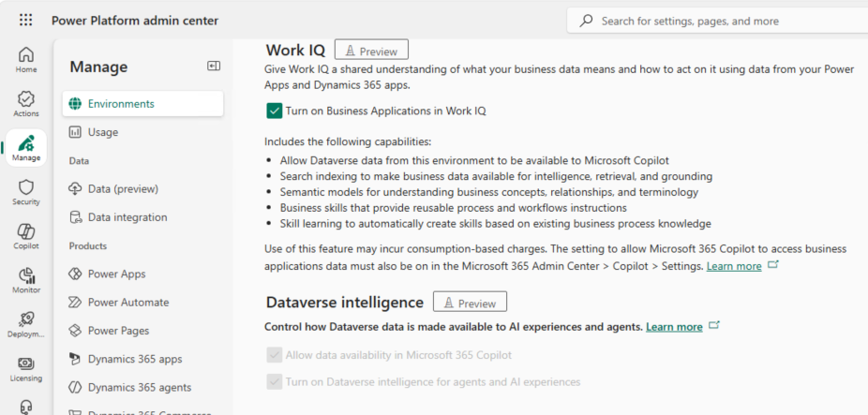
Task: Click the Environments globe icon
Action: (75, 103)
